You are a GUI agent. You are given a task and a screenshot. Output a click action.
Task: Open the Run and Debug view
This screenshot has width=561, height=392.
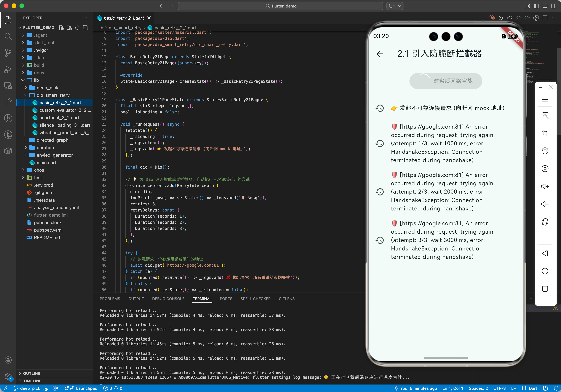[x=8, y=69]
